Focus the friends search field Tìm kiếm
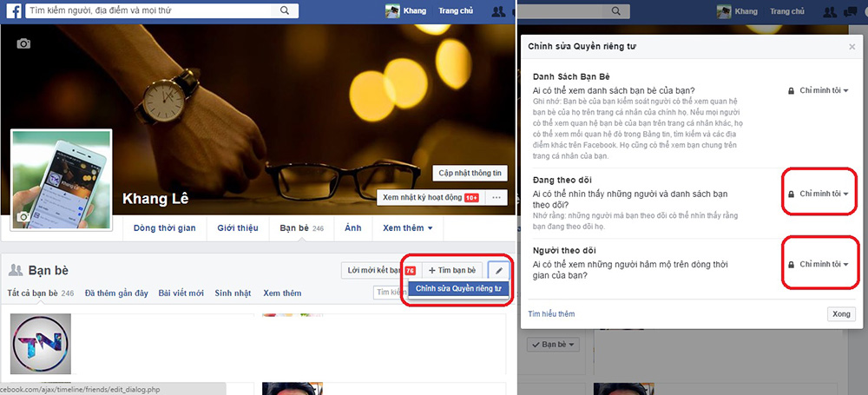Viewport: 868px width, 395px height. 391,292
